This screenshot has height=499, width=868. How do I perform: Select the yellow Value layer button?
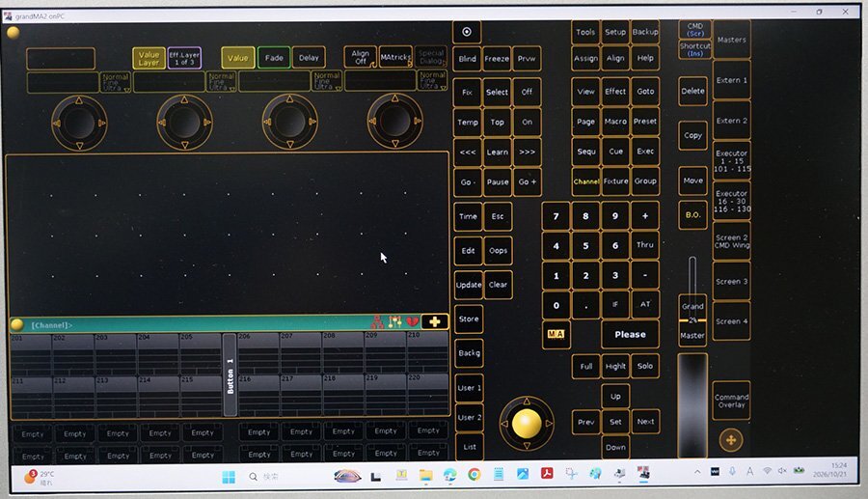click(237, 58)
